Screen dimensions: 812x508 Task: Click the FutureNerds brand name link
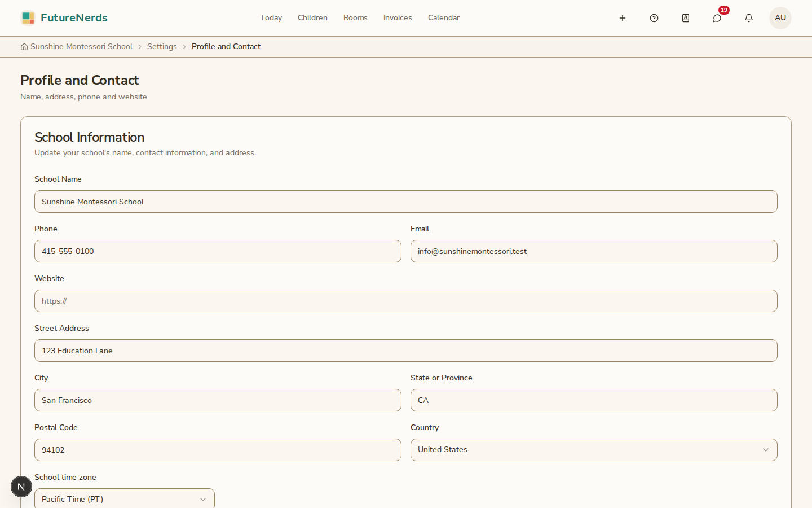pos(74,18)
